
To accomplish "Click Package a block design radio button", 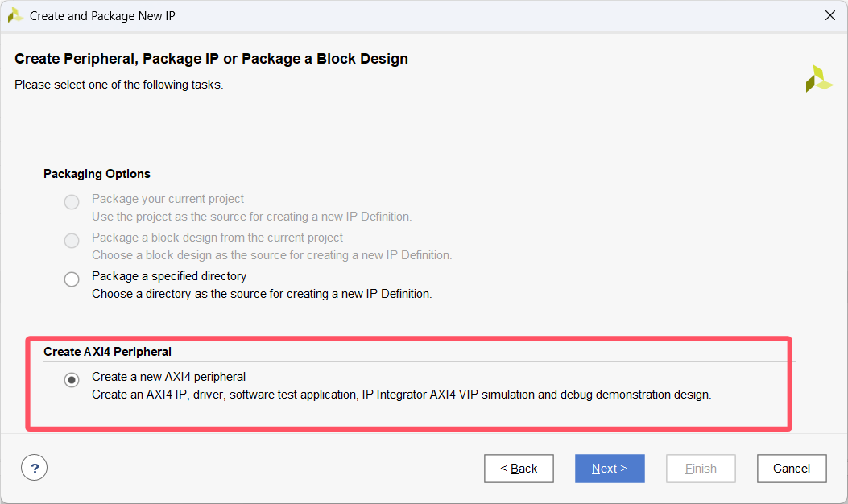I will (x=72, y=241).
